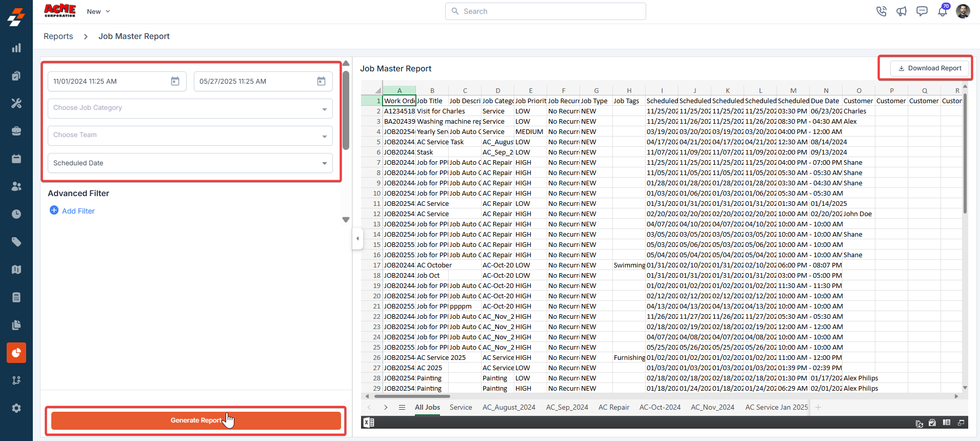
Task: Open the Choose Team dropdown
Action: (190, 136)
